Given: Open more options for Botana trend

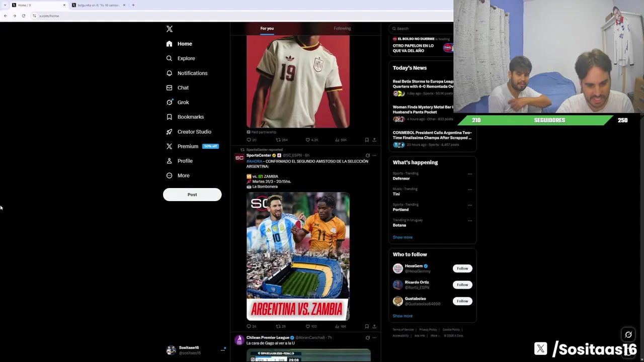Looking at the screenshot, I should 470,221.
